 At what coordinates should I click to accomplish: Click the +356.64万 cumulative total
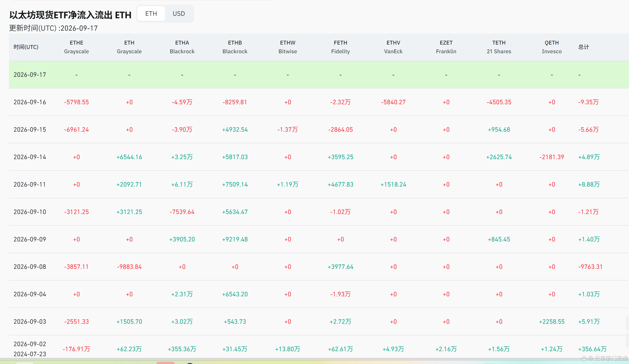coord(592,349)
